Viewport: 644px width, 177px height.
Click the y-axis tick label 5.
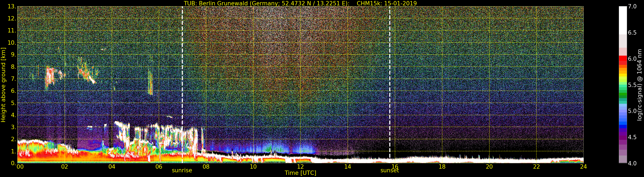(x=14, y=103)
